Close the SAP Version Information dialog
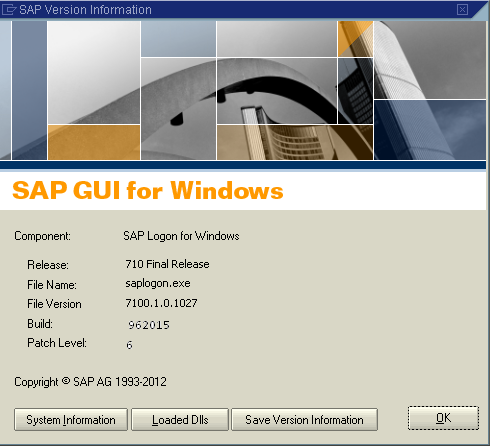 point(462,9)
